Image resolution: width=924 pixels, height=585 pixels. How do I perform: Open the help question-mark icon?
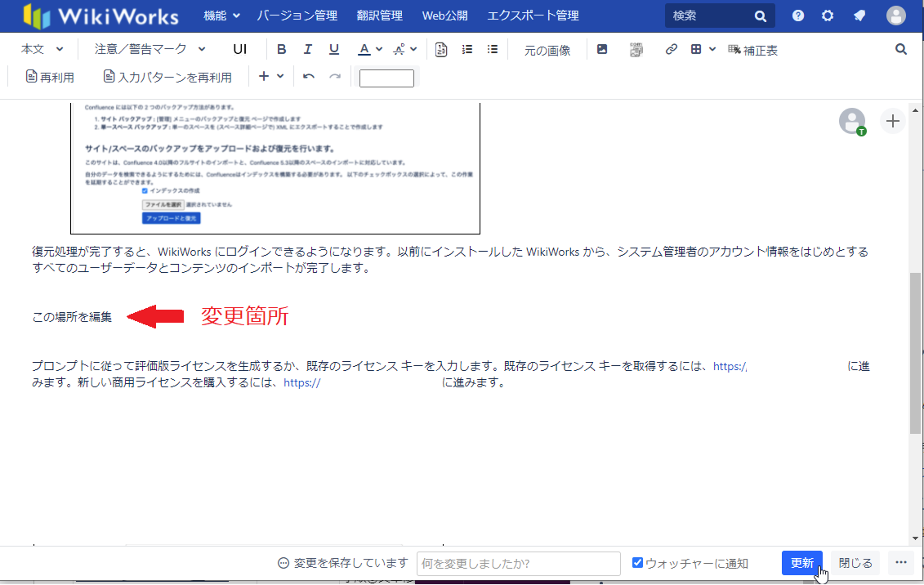(x=798, y=16)
